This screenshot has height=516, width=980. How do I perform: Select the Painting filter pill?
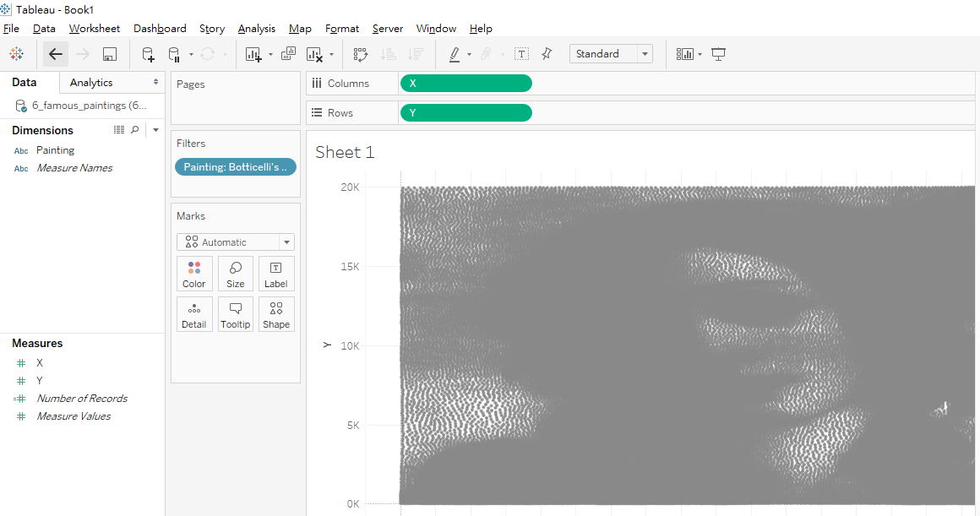pos(236,167)
